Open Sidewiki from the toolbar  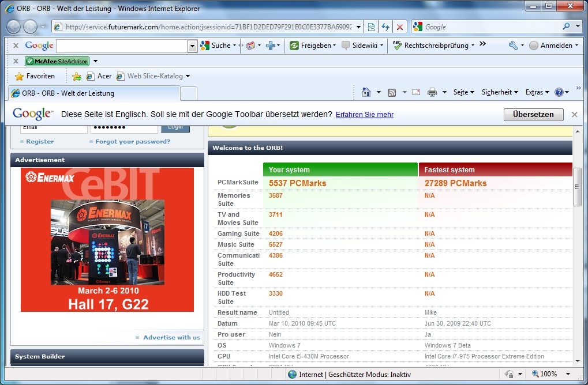[x=362, y=46]
